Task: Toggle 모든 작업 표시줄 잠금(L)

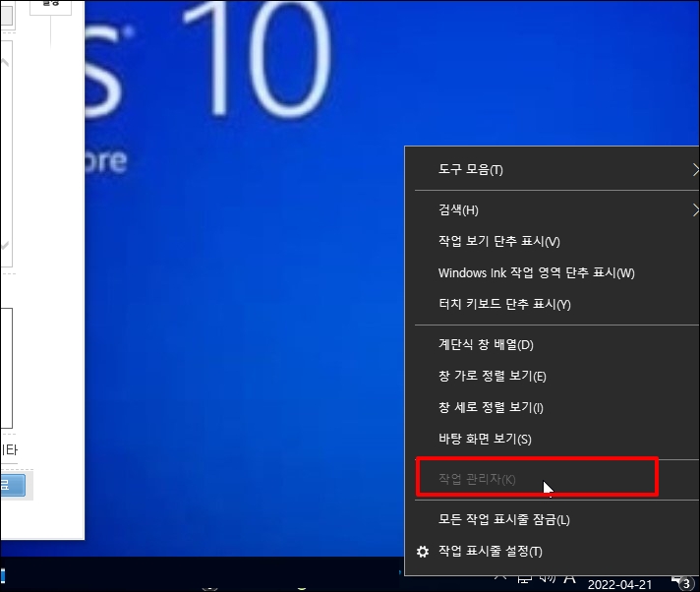Action: (x=552, y=519)
